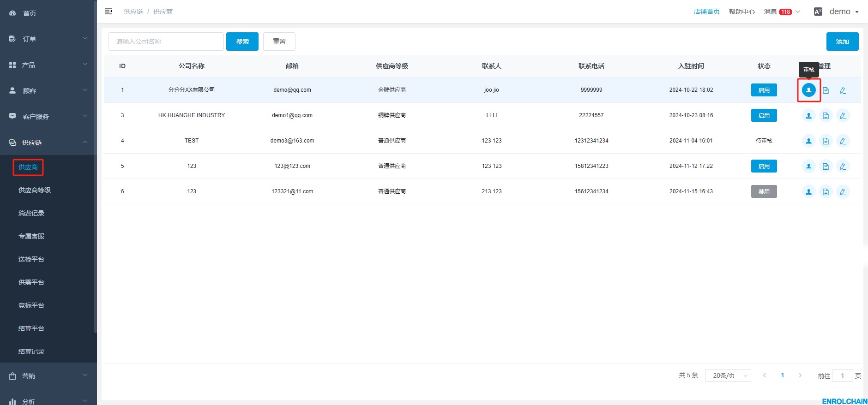
Task: Select 供应商等级 submenu item
Action: click(35, 190)
